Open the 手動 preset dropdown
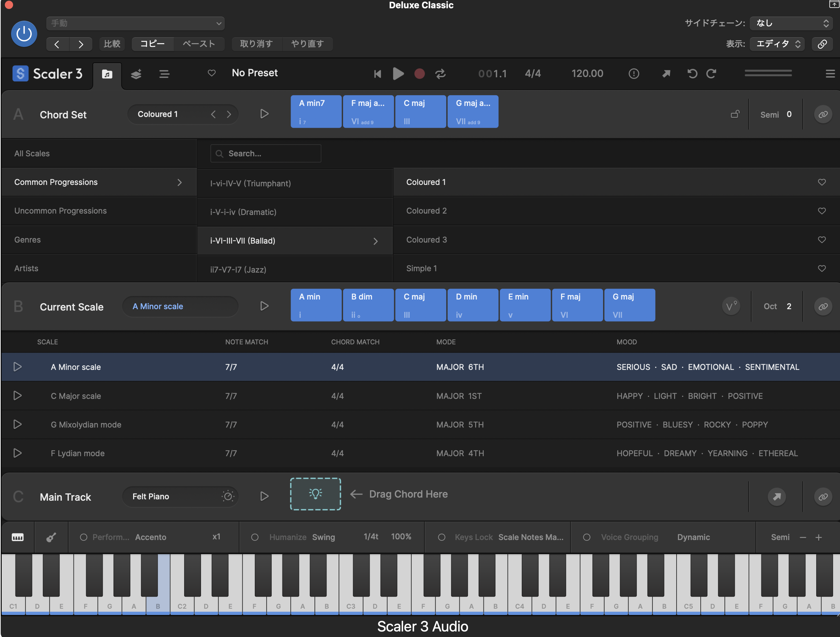This screenshot has width=840, height=637. click(136, 23)
